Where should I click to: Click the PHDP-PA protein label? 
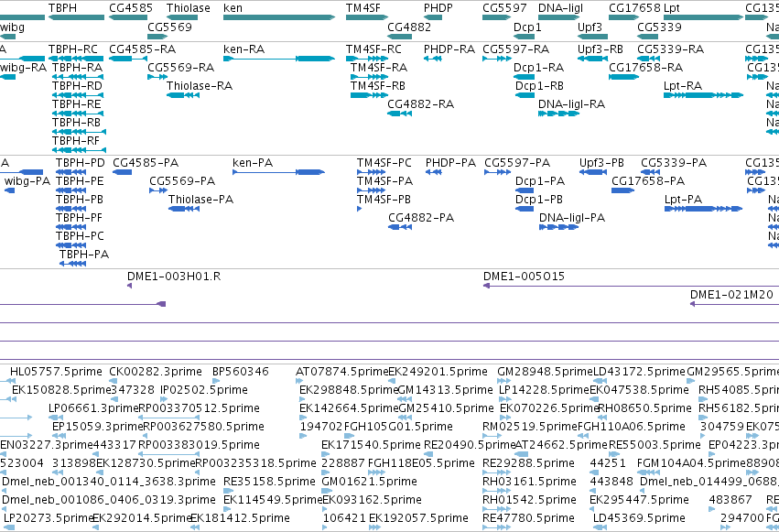click(450, 163)
